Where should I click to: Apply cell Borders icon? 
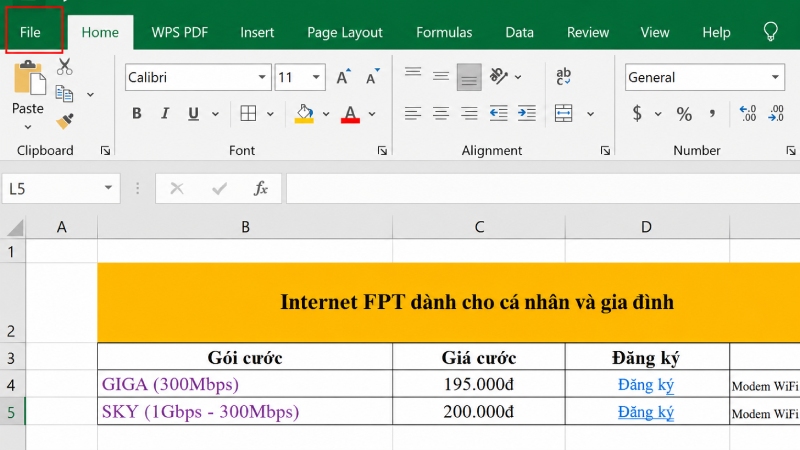248,113
